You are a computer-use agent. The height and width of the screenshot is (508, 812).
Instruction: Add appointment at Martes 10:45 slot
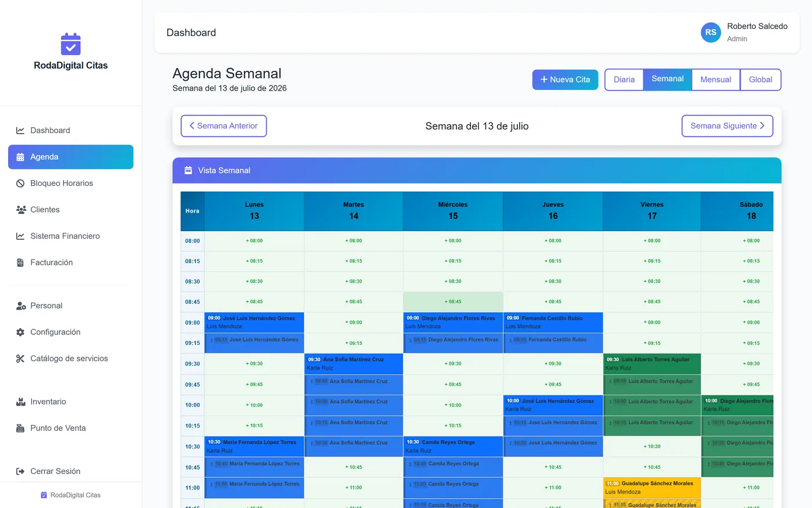click(354, 467)
